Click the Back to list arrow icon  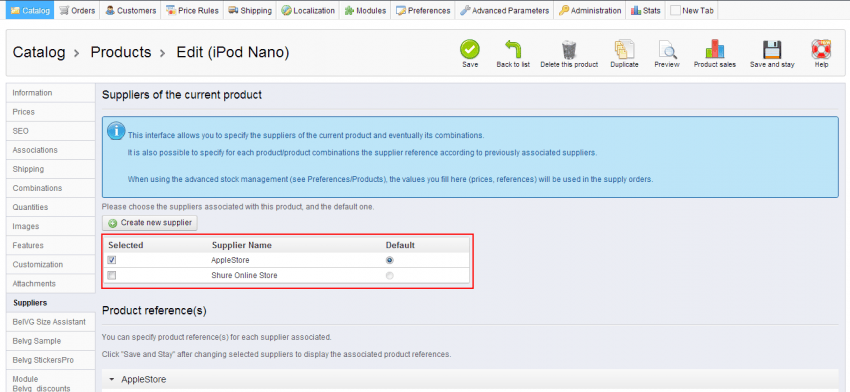(513, 49)
